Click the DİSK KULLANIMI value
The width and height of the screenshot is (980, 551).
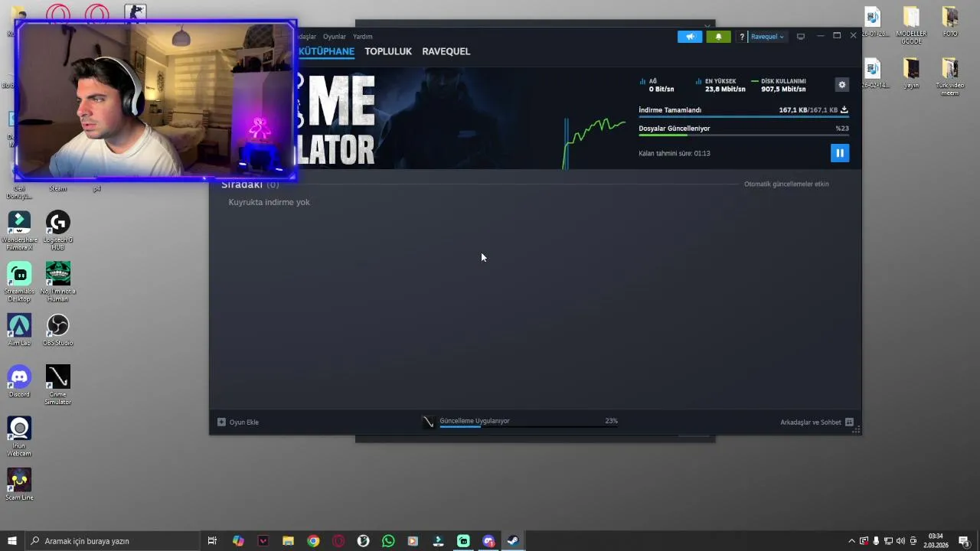(x=783, y=90)
